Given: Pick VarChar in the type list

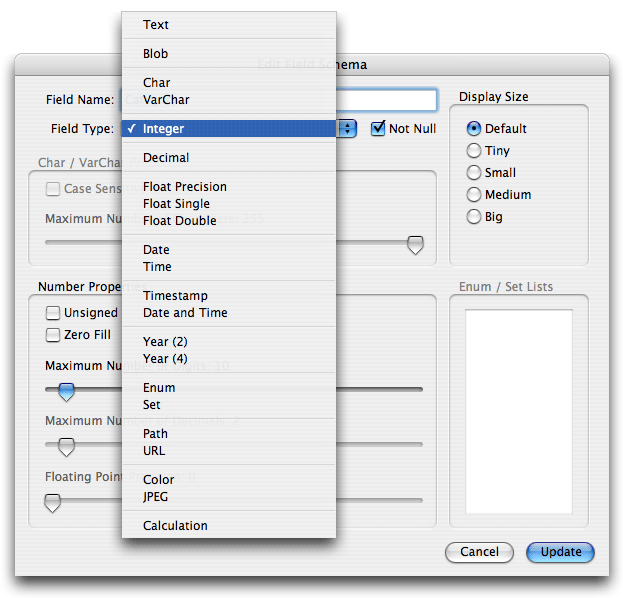Looking at the screenshot, I should [229, 100].
